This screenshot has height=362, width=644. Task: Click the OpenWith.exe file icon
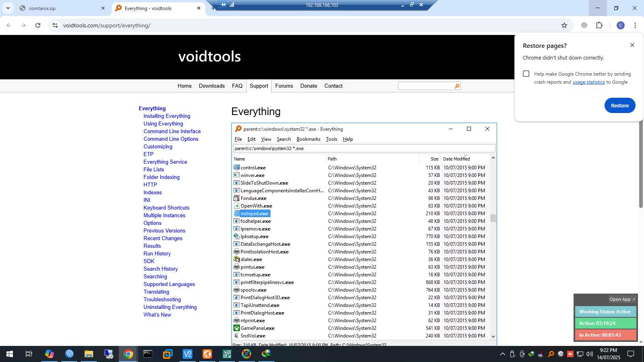(237, 206)
